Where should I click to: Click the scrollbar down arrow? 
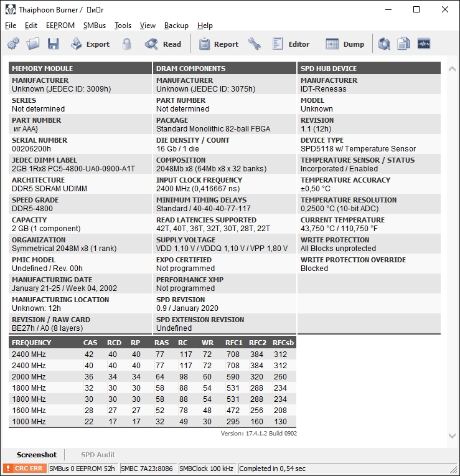tap(452, 436)
